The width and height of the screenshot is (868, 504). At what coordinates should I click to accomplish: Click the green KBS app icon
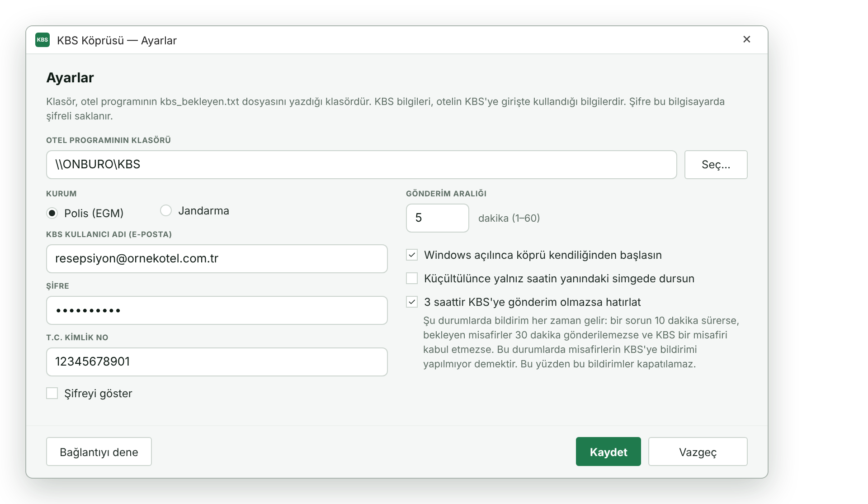[x=42, y=40]
